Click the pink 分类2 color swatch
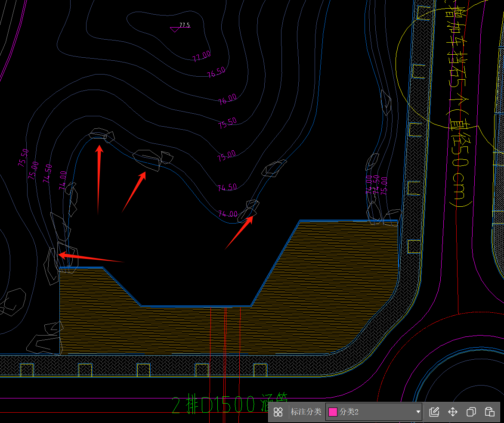504x423 pixels. [333, 412]
